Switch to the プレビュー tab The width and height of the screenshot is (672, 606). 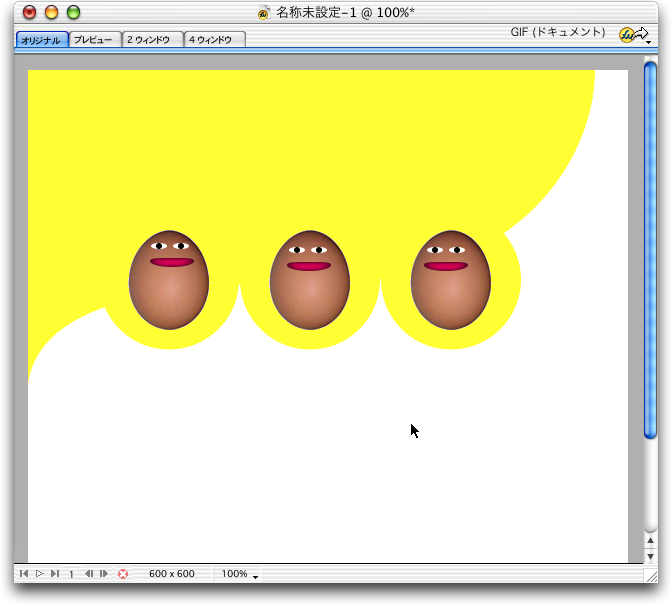(x=95, y=40)
